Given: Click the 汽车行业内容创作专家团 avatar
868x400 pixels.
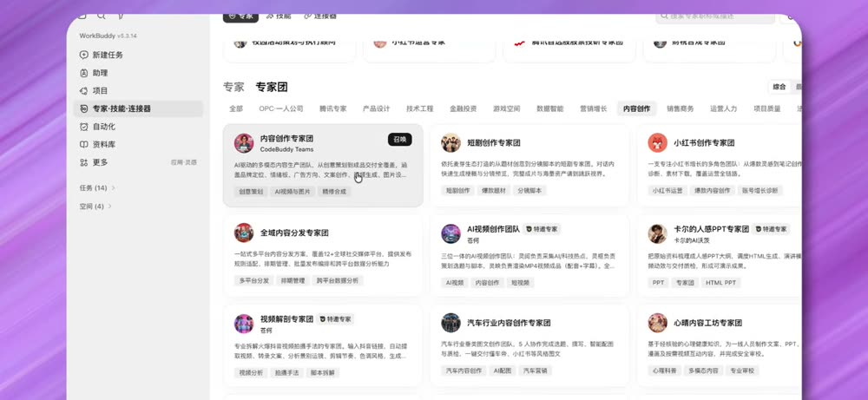Looking at the screenshot, I should click(450, 323).
